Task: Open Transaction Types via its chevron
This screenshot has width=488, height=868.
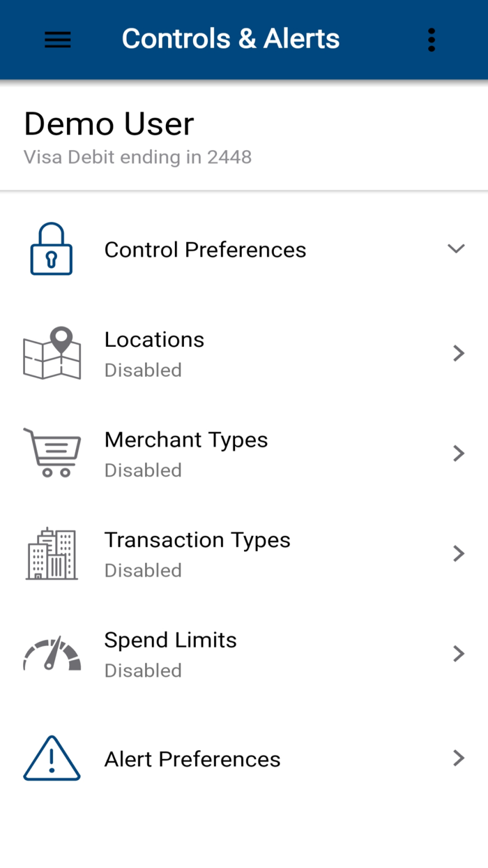Action: click(x=458, y=553)
